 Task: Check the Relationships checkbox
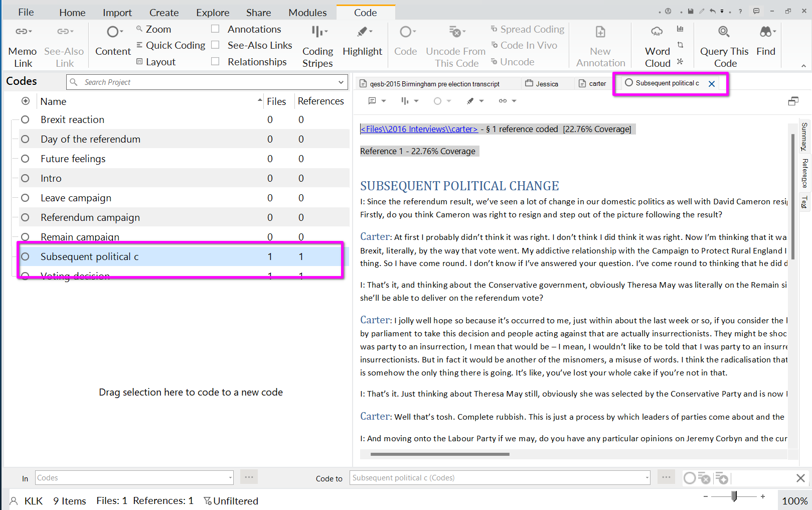(215, 62)
